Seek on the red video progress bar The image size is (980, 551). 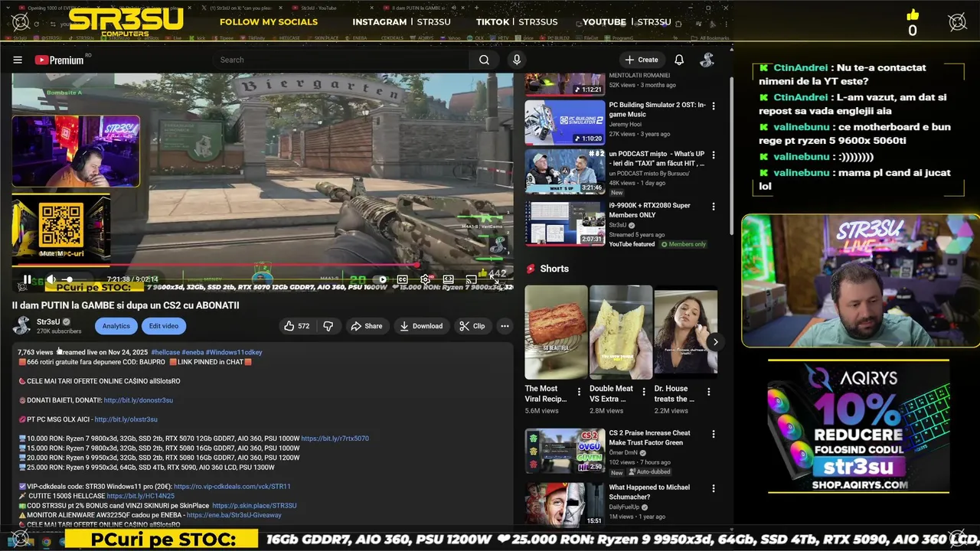pyautogui.click(x=263, y=266)
